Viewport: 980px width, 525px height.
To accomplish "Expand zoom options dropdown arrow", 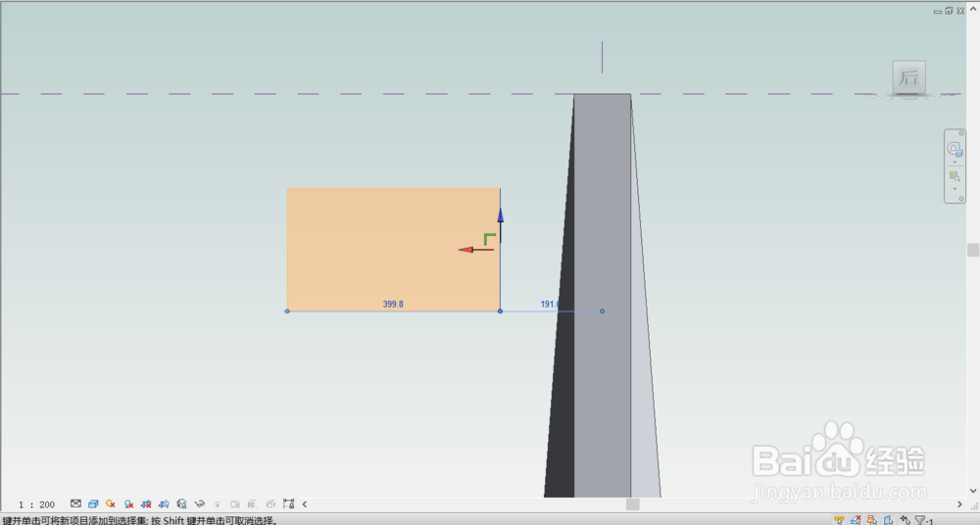I will [955, 189].
